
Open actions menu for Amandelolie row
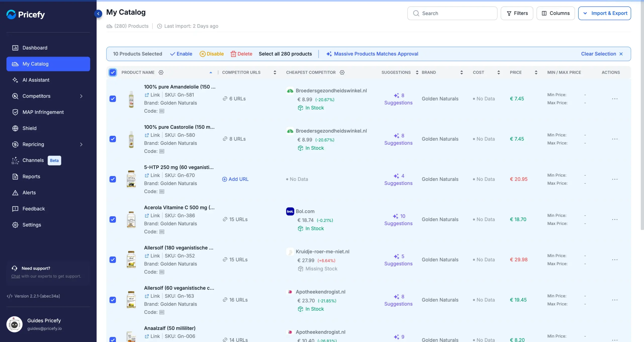pos(615,99)
